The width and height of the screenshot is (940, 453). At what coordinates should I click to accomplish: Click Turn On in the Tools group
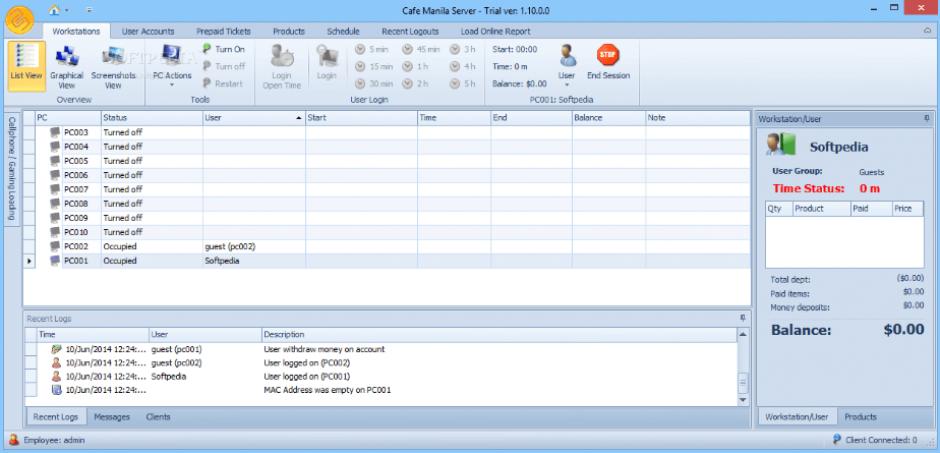(x=224, y=49)
